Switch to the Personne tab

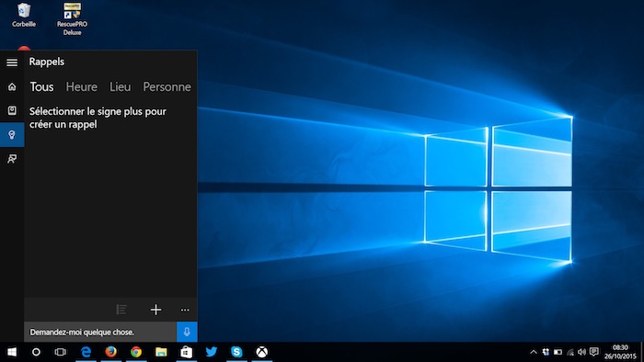[x=167, y=87]
